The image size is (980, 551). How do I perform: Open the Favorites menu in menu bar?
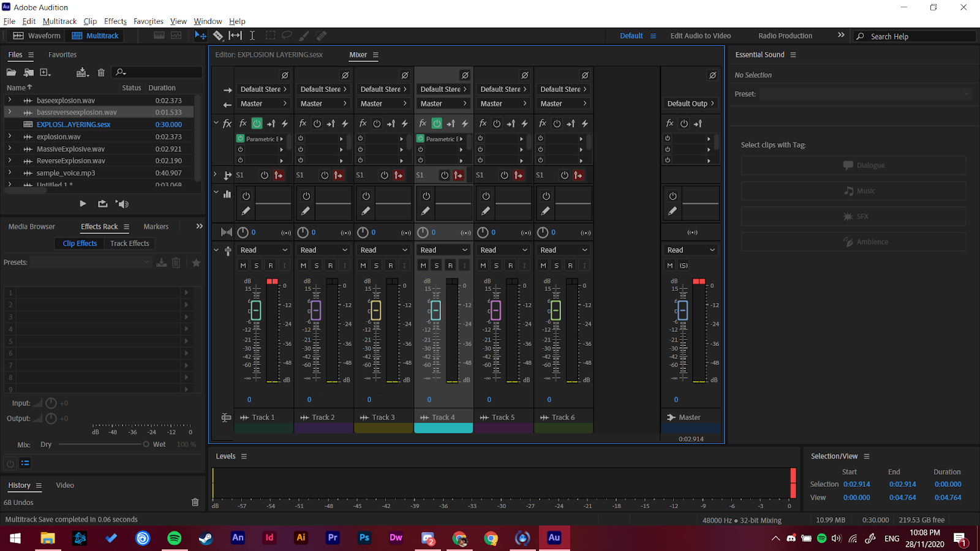pyautogui.click(x=149, y=21)
